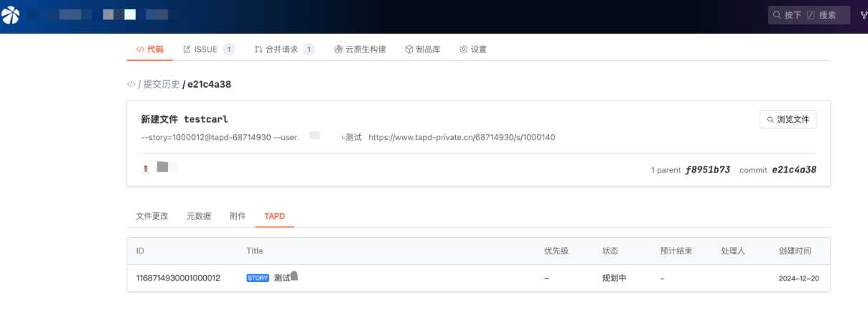Open the 设置 settings tab
This screenshot has width=868, height=323.
pyautogui.click(x=473, y=50)
